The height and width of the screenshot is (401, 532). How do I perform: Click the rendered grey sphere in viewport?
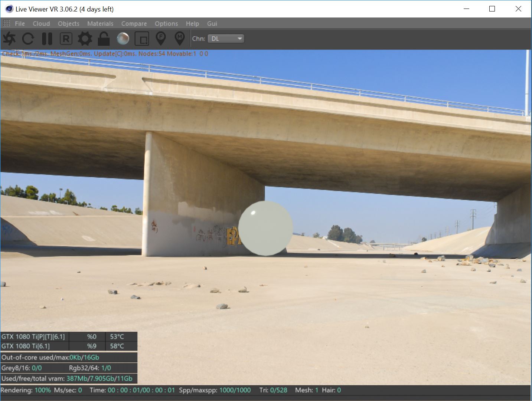[265, 228]
